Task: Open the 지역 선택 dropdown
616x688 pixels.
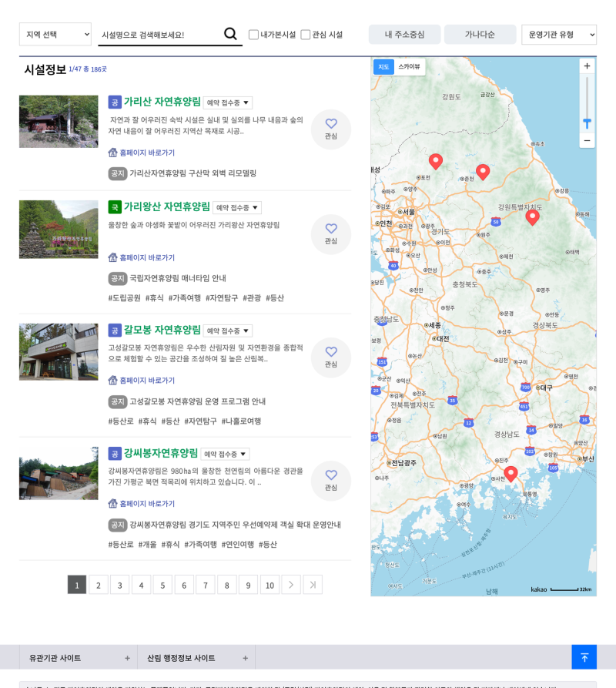Action: tap(55, 34)
